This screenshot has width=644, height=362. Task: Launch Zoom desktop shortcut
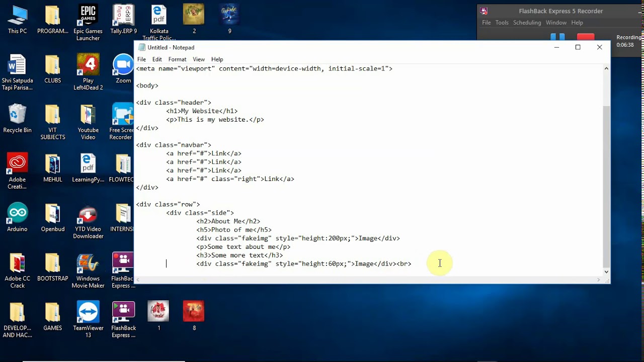(x=123, y=69)
